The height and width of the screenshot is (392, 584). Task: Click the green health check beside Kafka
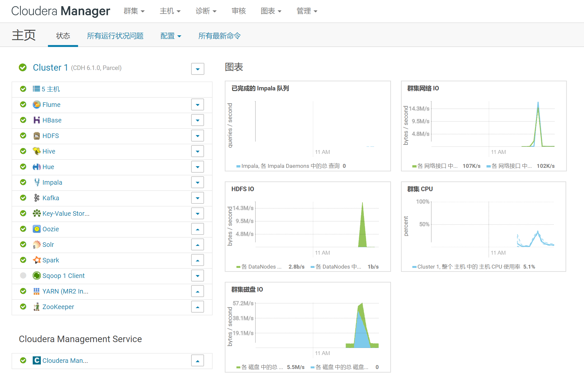point(23,198)
